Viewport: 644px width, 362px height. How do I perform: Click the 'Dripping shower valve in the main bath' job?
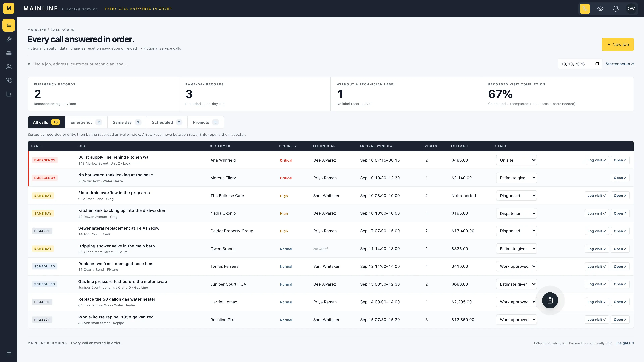(x=117, y=246)
